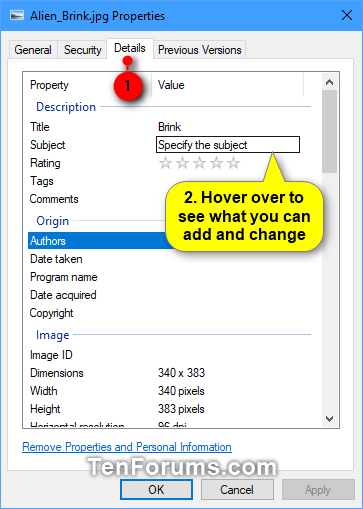Click the OK button
Screen dimensions: 363x509
pos(156,490)
